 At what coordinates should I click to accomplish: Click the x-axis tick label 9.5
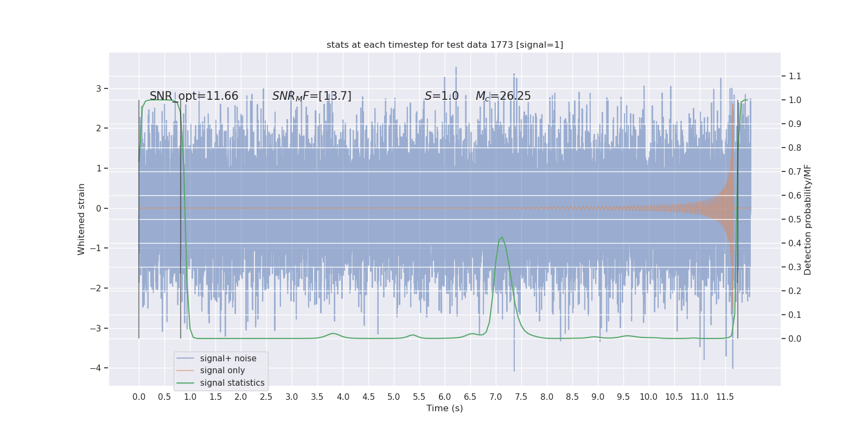[x=623, y=397]
